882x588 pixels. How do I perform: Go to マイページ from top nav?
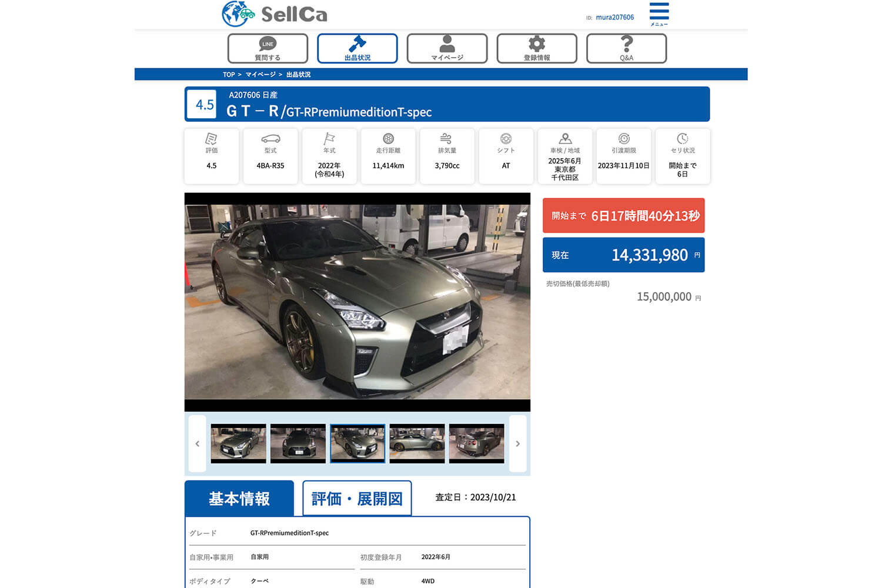(x=447, y=48)
